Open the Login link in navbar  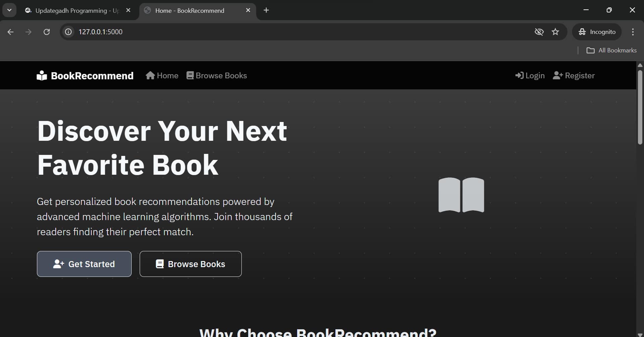click(530, 76)
